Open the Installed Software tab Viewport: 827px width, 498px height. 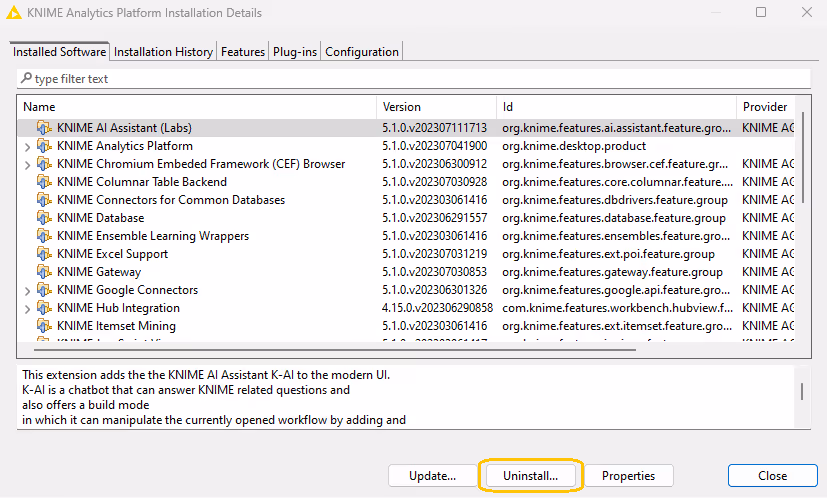(59, 51)
